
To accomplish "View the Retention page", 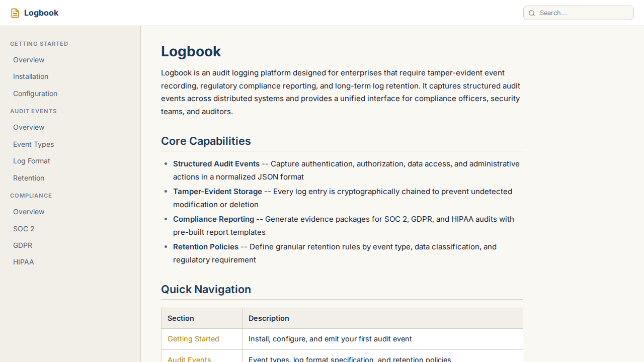I will 29,178.
